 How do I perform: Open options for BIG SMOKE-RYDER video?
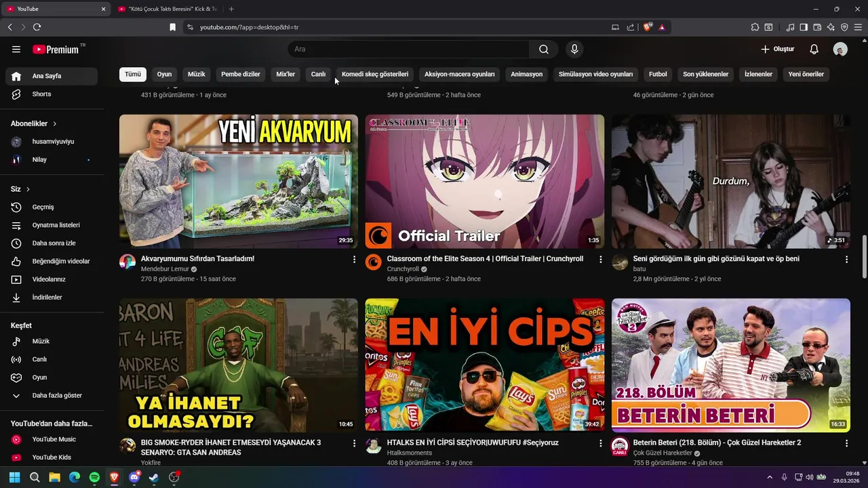tap(354, 443)
